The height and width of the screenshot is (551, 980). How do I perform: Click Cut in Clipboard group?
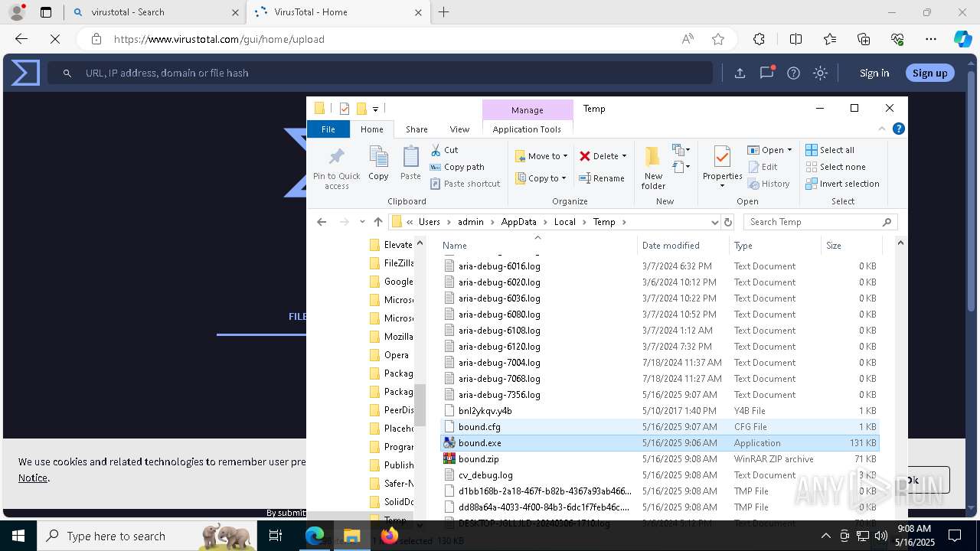444,150
